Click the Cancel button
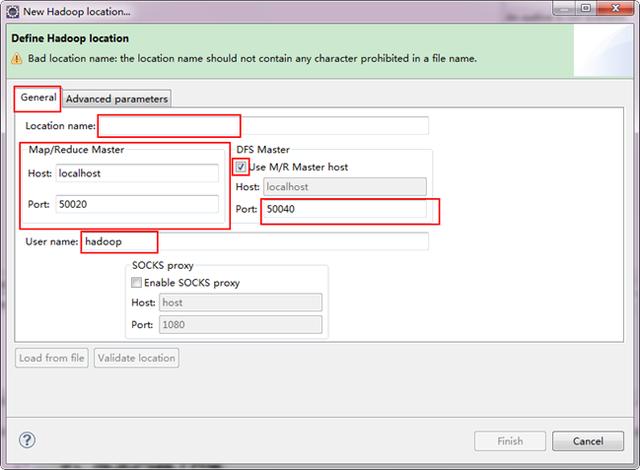The image size is (640, 470). pos(588,441)
